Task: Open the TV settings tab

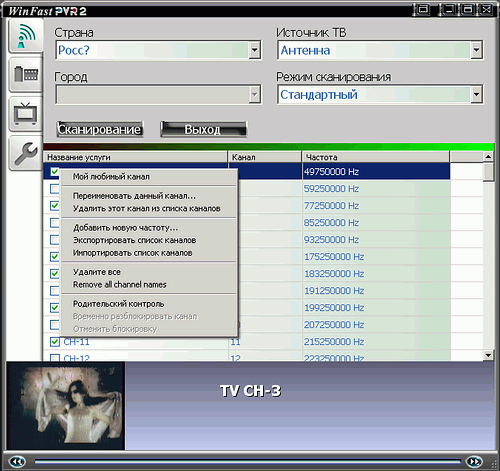Action: [x=26, y=114]
